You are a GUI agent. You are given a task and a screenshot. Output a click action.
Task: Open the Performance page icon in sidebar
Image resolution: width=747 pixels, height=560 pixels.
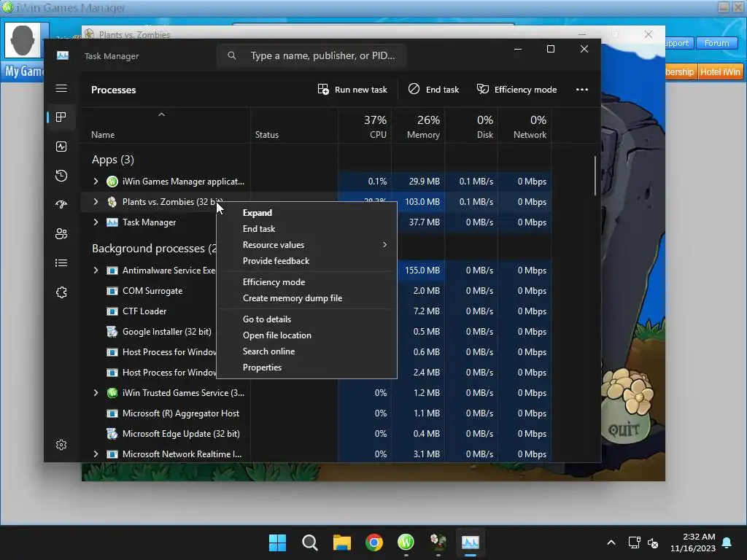coord(61,147)
